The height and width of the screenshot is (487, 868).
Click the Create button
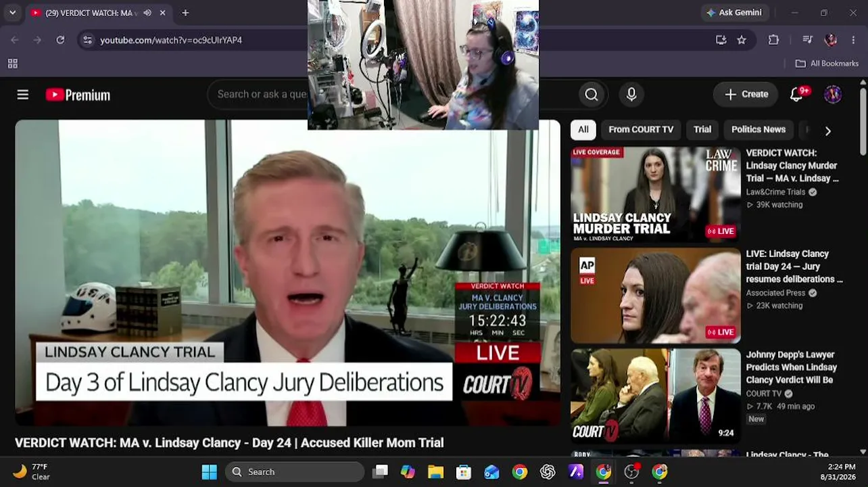746,95
